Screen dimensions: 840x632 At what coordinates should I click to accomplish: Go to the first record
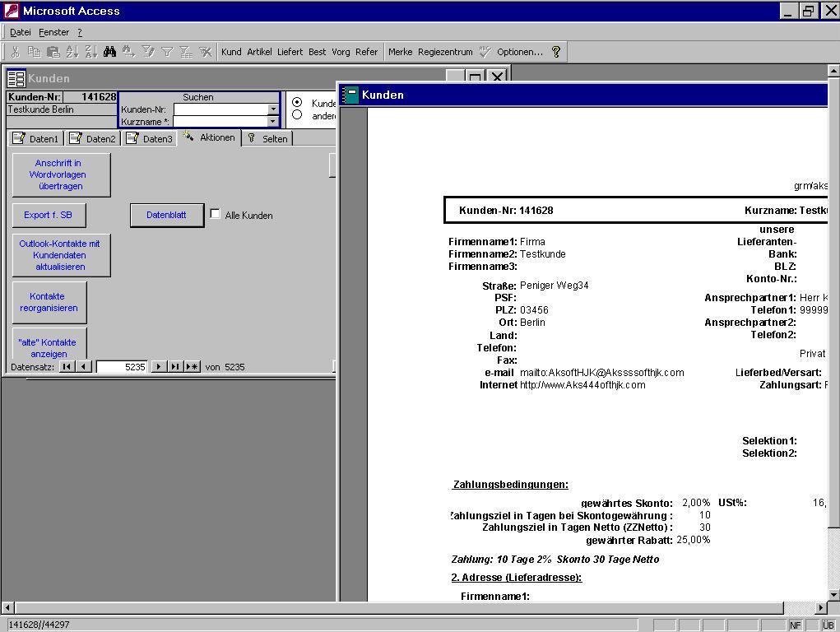67,367
